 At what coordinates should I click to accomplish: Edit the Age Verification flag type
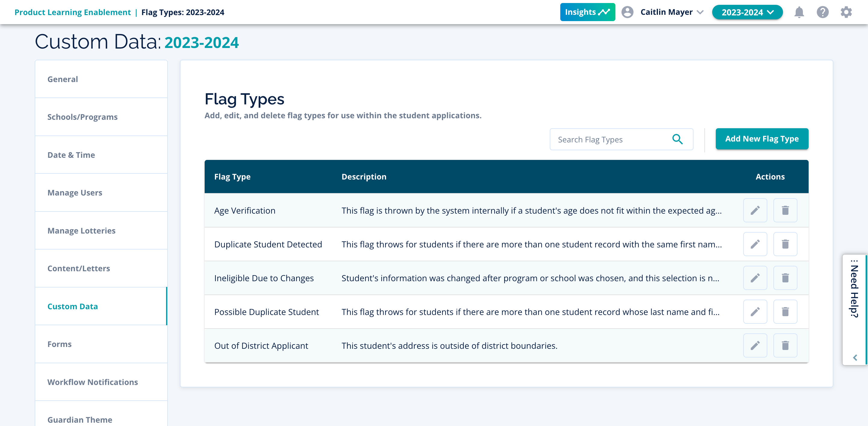coord(755,211)
